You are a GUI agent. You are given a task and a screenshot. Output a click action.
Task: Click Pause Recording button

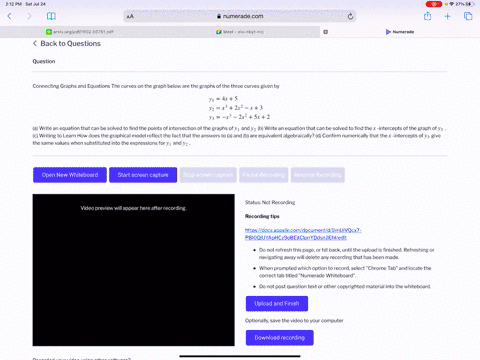[264, 175]
